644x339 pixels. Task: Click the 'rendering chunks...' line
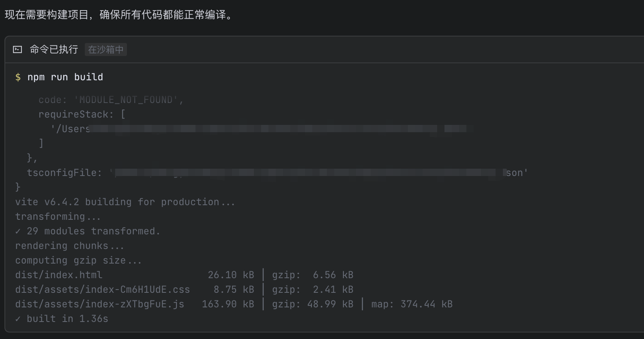click(69, 246)
